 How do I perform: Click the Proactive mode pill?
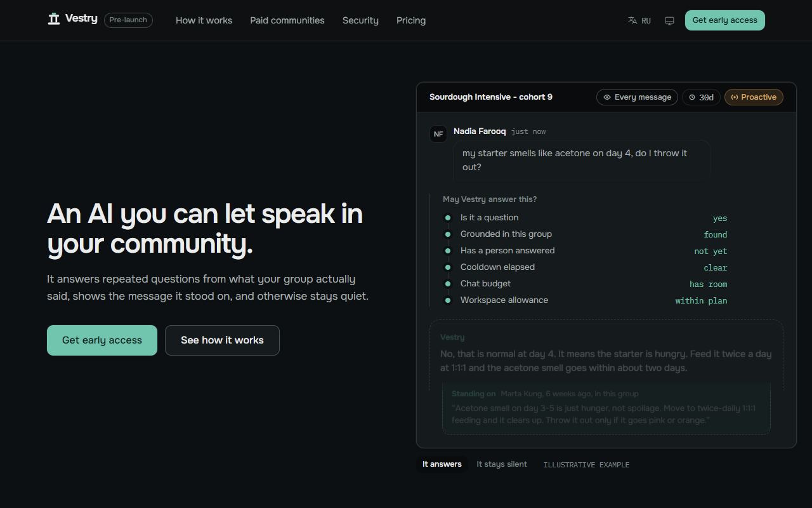point(754,97)
